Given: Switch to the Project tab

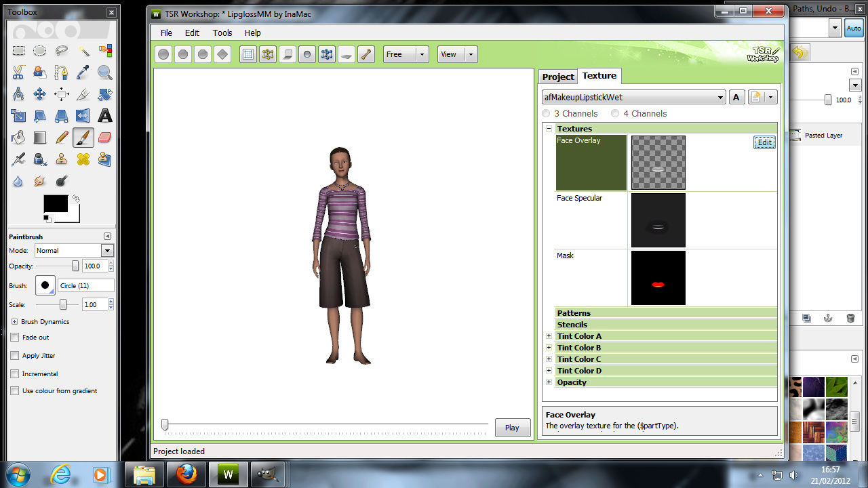Looking at the screenshot, I should tap(558, 77).
